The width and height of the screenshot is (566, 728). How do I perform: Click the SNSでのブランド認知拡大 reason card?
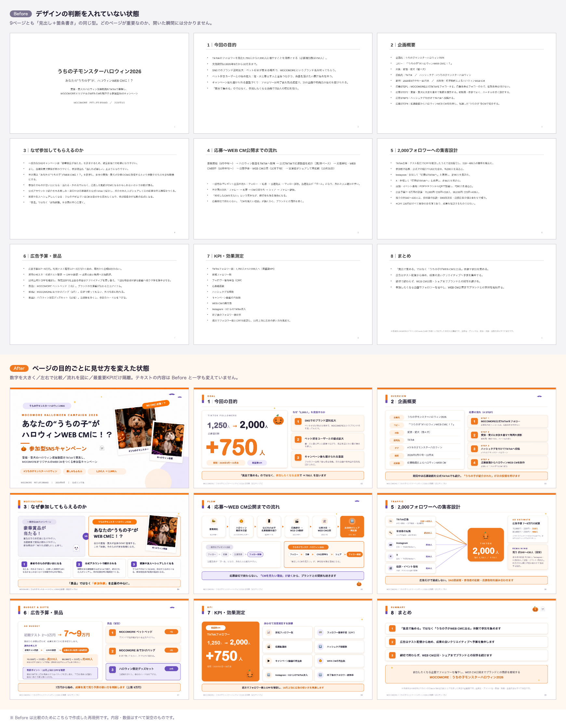(327, 423)
